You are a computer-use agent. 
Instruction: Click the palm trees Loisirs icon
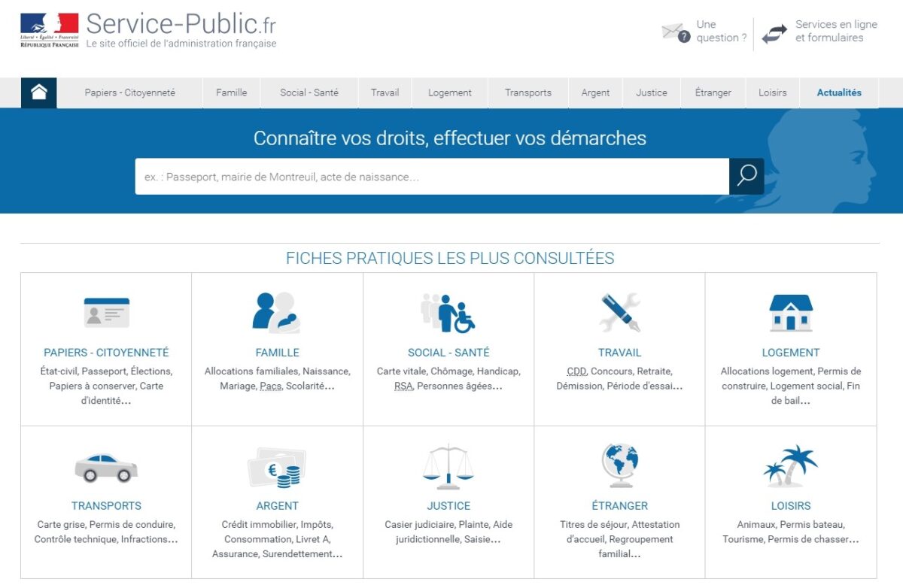(x=790, y=465)
